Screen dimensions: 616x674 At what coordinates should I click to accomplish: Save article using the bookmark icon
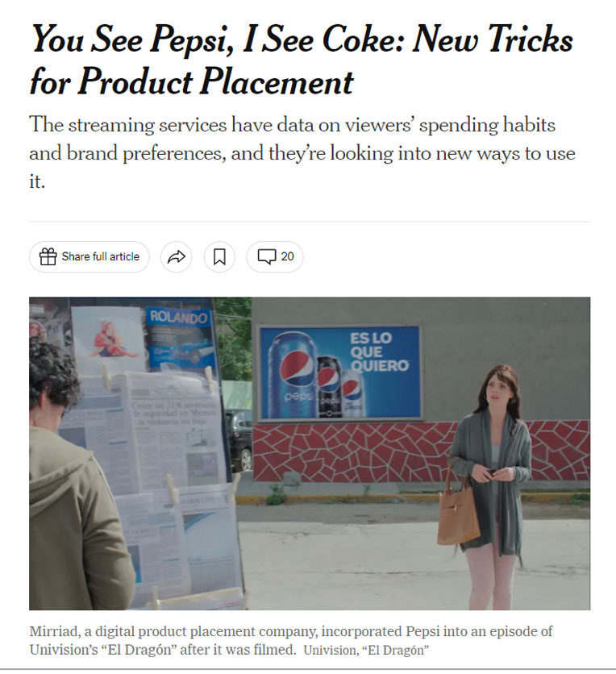[x=219, y=256]
